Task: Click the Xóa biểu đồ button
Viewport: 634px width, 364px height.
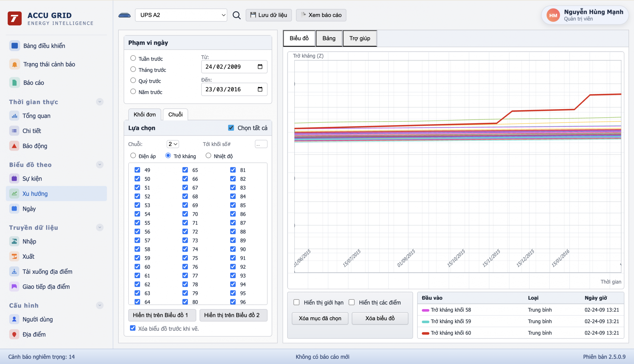Action: pos(380,318)
